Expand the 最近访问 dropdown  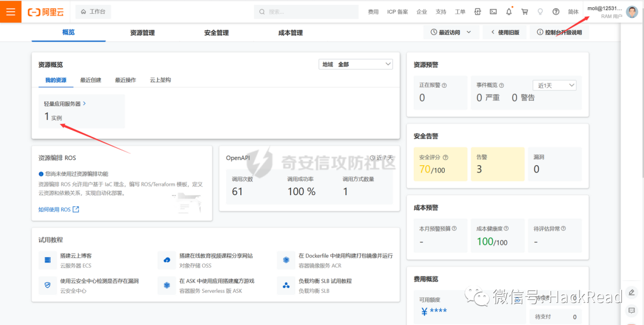point(451,32)
